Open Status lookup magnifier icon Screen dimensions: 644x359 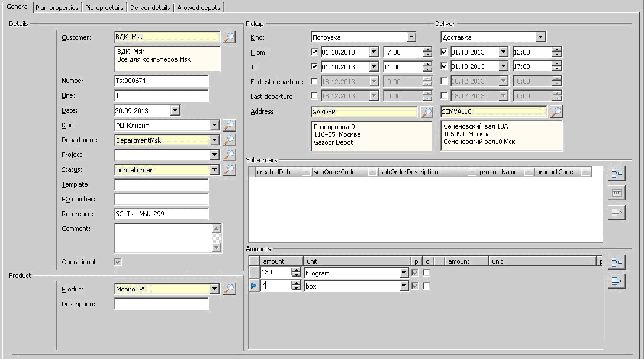(228, 169)
